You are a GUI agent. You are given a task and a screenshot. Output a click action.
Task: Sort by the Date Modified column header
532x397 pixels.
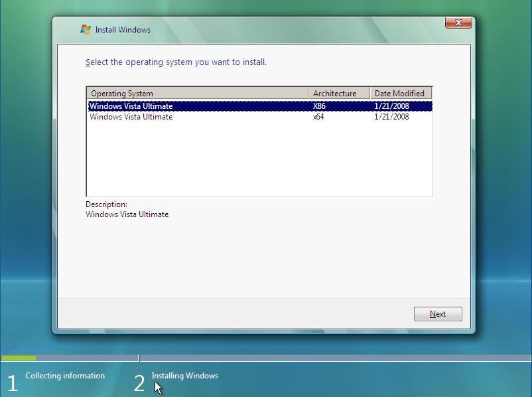click(401, 93)
